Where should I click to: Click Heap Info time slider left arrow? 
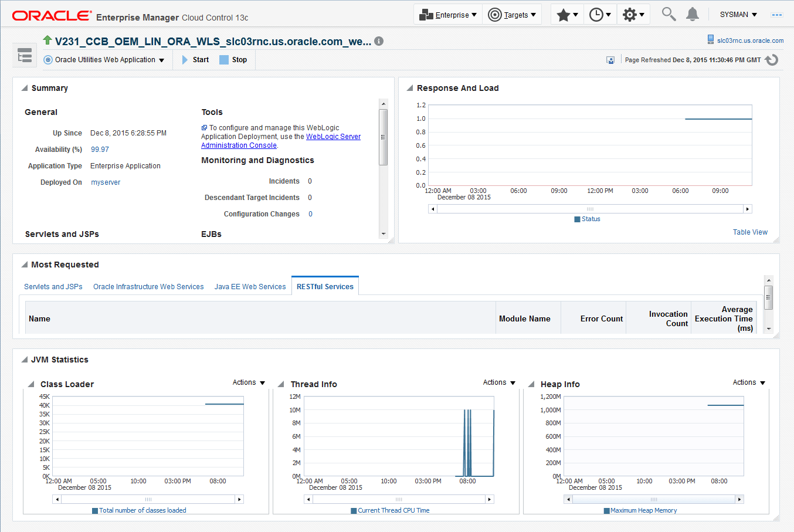click(568, 499)
